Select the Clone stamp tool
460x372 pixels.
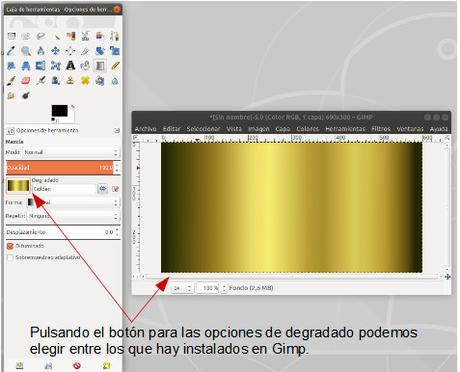(70, 80)
